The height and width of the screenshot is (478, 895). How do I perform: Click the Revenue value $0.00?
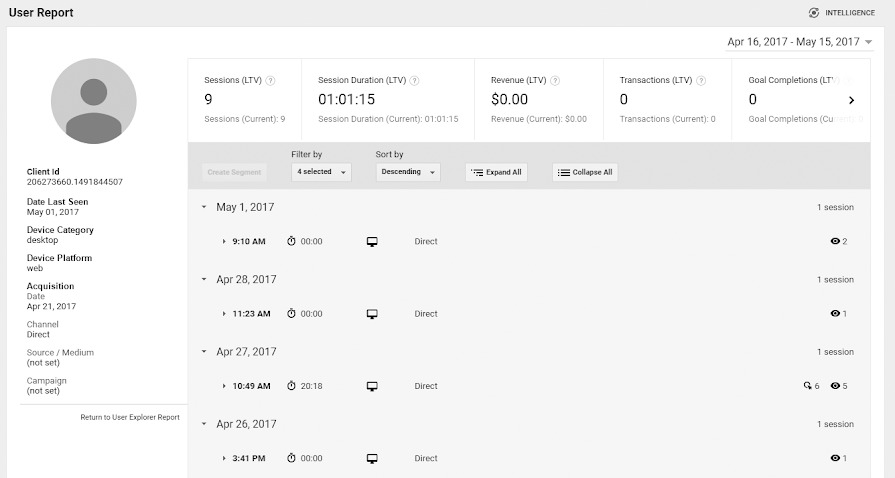coord(509,99)
